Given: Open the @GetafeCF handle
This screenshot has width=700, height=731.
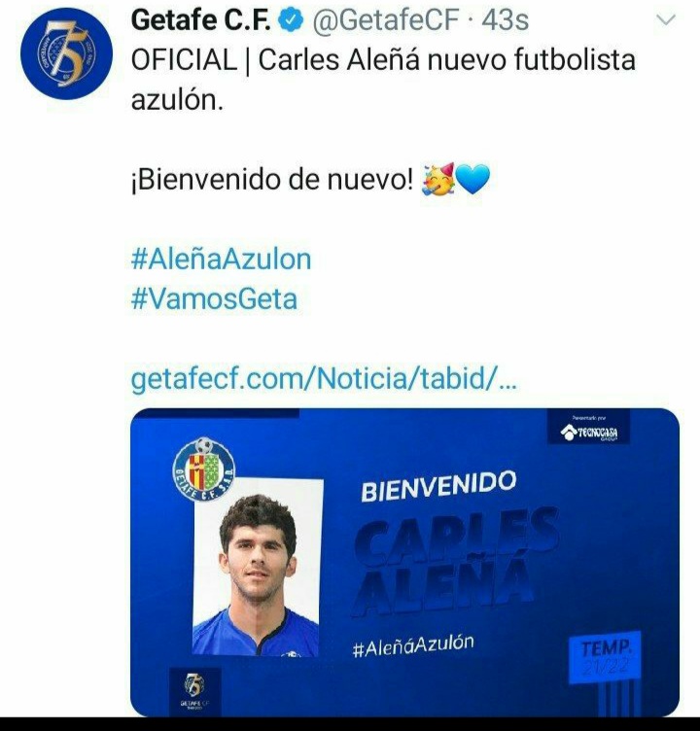Looking at the screenshot, I should click(386, 20).
